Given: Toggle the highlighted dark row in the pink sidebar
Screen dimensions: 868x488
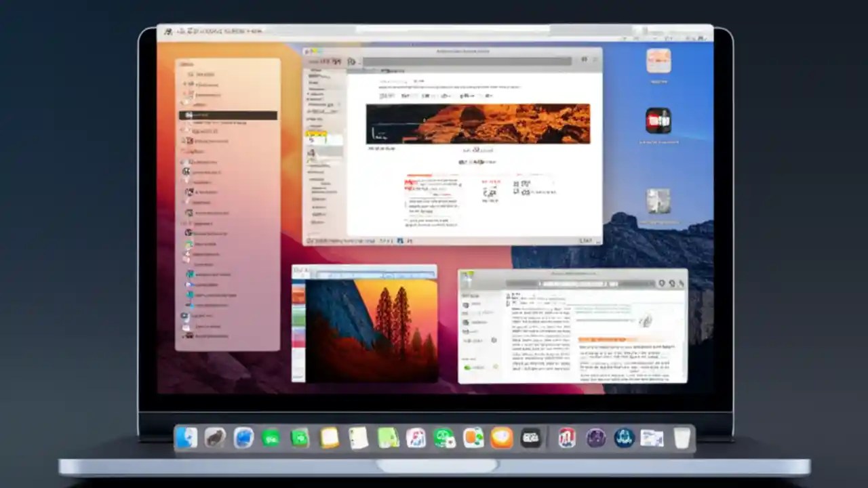Looking at the screenshot, I should (227, 115).
